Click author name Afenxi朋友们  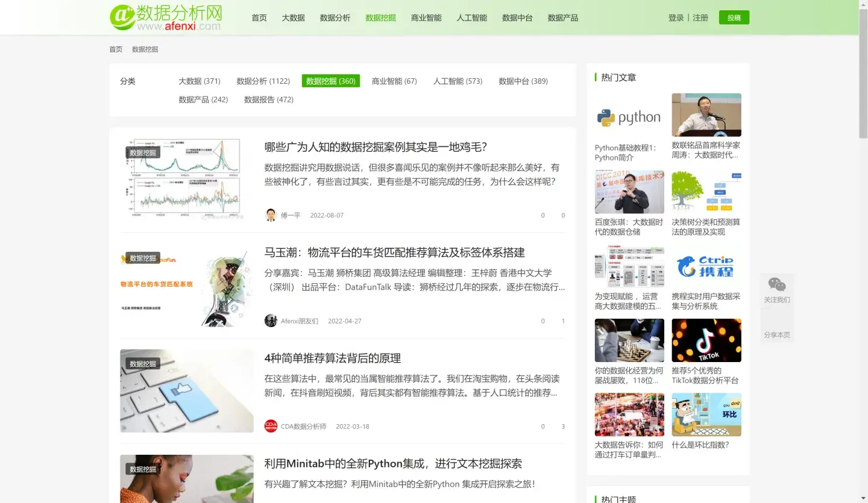tap(300, 320)
